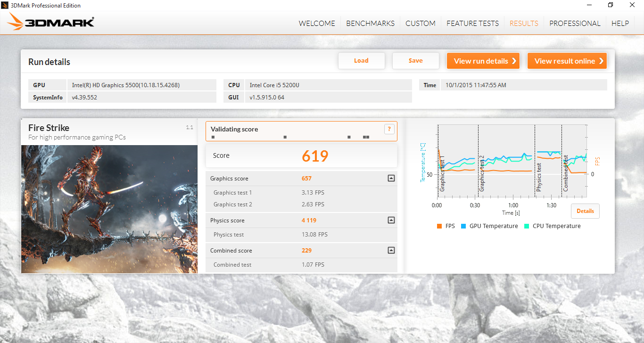
Task: Open the chart Details button
Action: tap(585, 211)
